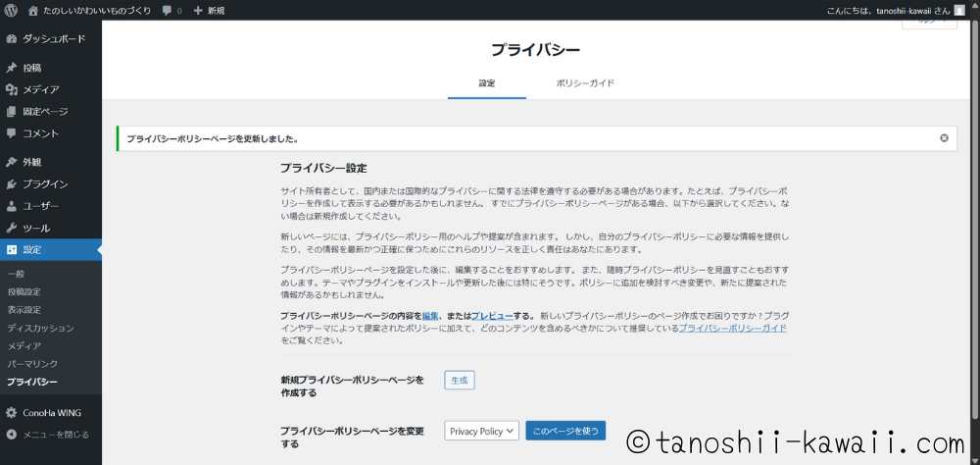Screen dimensions: 980x465
Task: Click the 外観 paintbrush icon
Action: pyautogui.click(x=11, y=162)
